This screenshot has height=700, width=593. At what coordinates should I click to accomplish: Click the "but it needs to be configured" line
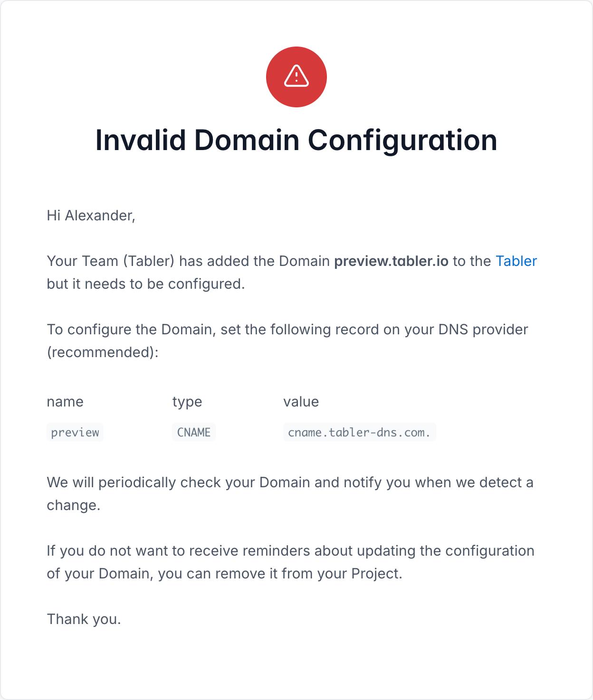point(145,284)
